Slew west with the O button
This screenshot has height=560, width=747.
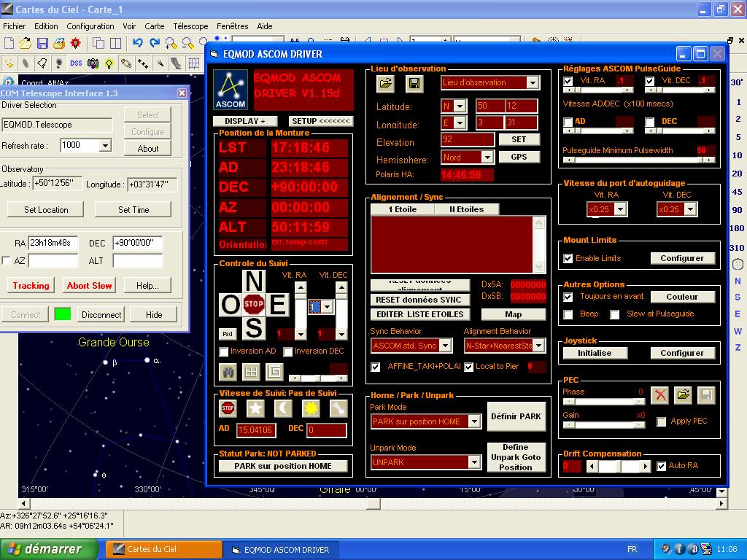pyautogui.click(x=231, y=304)
